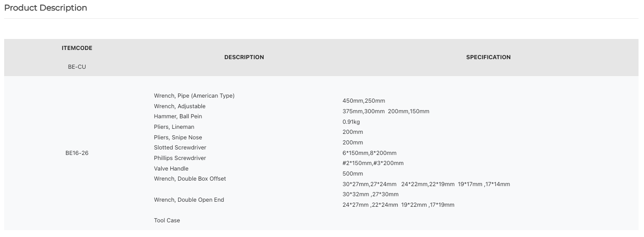Screen dimensions: 644x237
Task: Click the Slotted Screwdriver description
Action: point(180,148)
